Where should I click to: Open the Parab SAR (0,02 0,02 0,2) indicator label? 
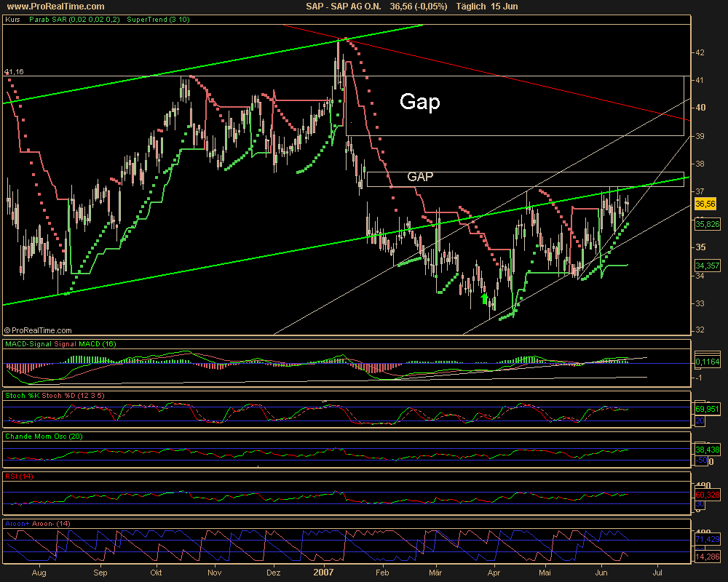74,20
